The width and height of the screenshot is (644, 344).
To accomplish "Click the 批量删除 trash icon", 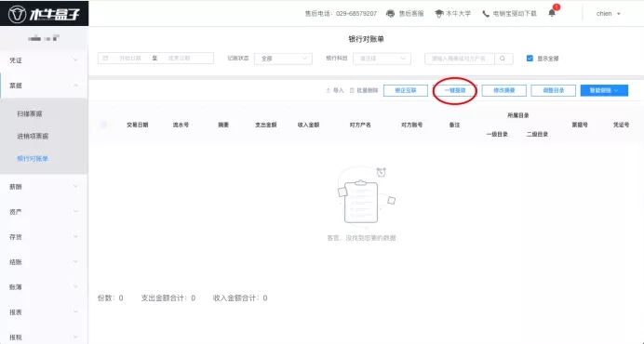I will [x=352, y=90].
